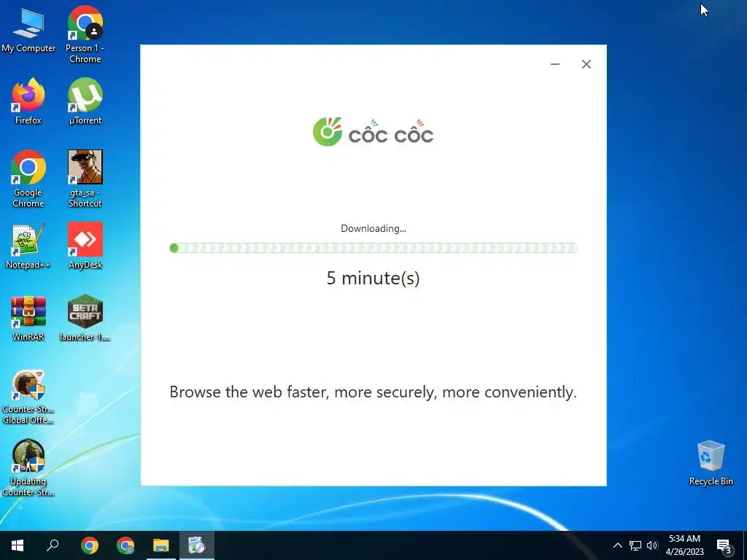Viewport: 747px width, 560px height.
Task: Select the AnyDesk desktop shortcut
Action: pyautogui.click(x=85, y=246)
